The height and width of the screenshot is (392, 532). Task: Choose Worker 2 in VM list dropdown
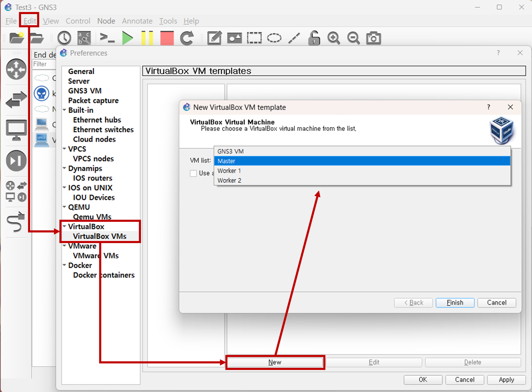coord(362,180)
